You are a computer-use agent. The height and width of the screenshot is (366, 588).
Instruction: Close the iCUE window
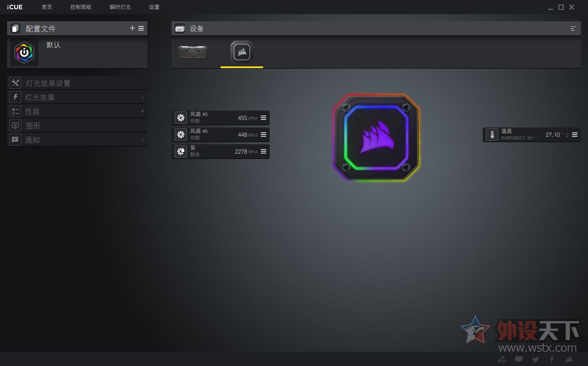[x=572, y=7]
